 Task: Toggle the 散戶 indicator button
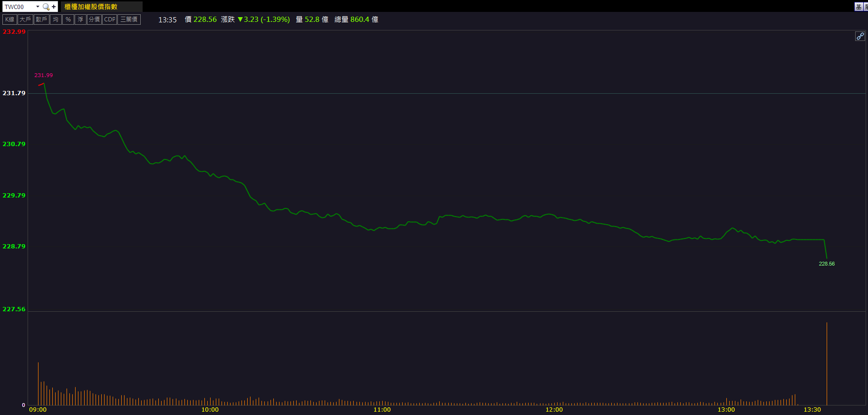pos(41,20)
